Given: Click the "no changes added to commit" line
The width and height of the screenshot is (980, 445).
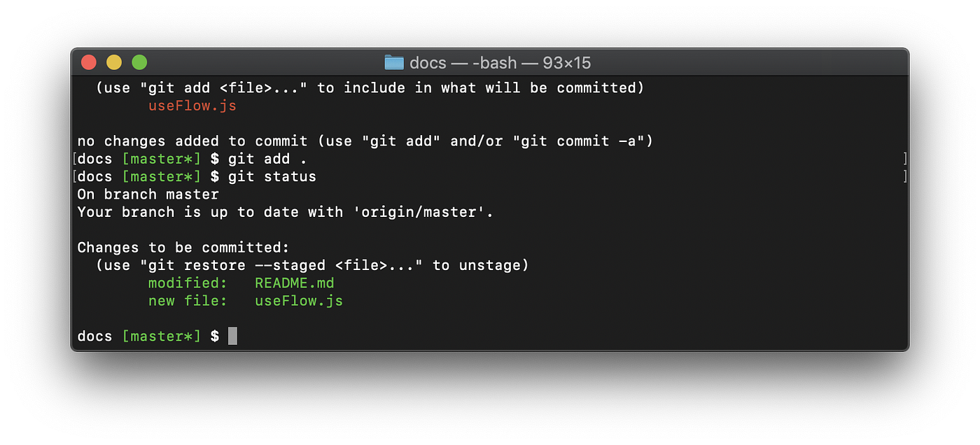Looking at the screenshot, I should 192,141.
